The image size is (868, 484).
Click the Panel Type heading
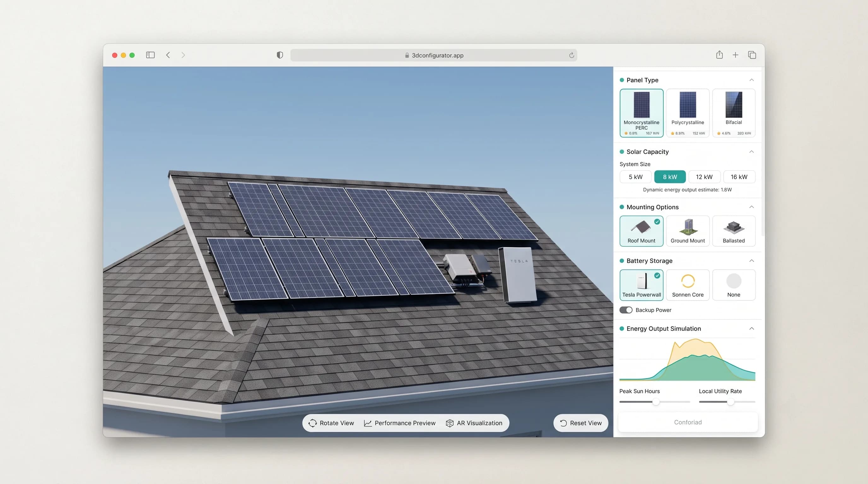[x=642, y=80]
